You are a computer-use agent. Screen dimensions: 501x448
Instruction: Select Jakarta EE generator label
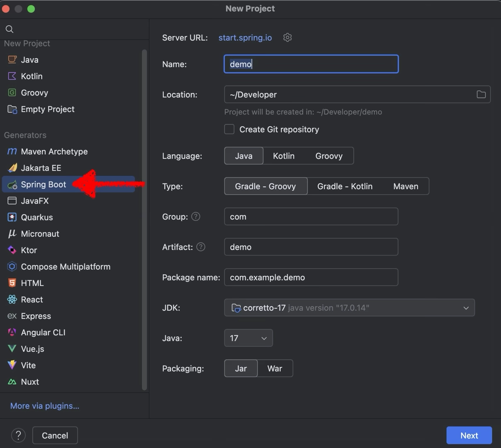pyautogui.click(x=41, y=168)
